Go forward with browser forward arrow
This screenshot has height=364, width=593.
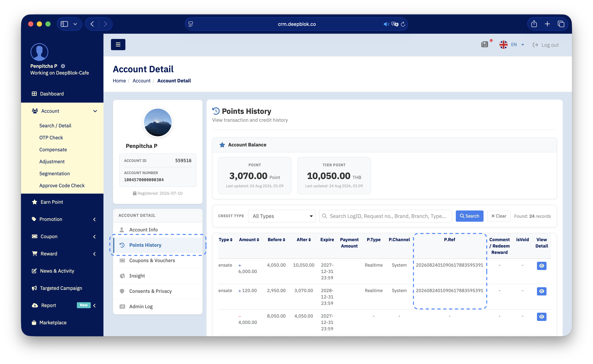[x=105, y=24]
